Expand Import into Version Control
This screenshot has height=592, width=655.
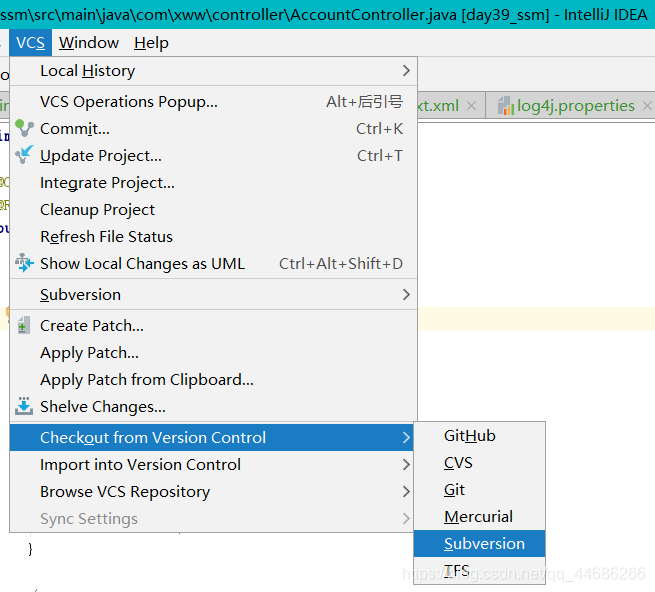tap(212, 465)
